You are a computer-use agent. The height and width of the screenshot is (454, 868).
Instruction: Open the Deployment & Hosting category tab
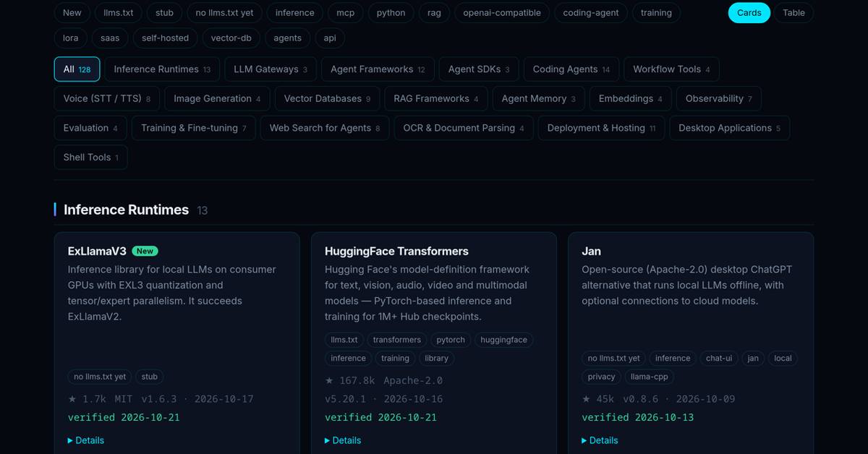(x=601, y=128)
